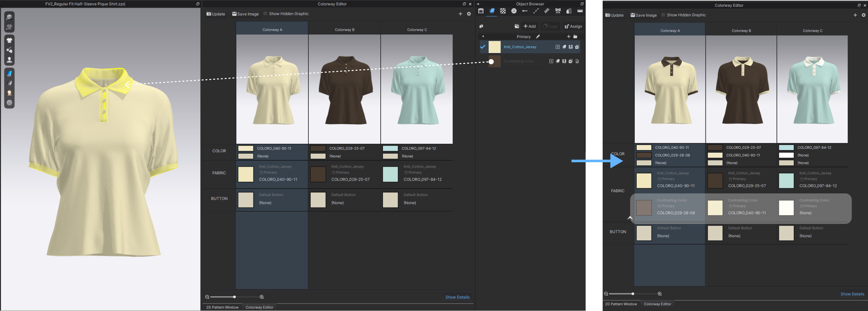Click the zoom slider handle in the right Colorway Editor
868x311 pixels.
(633, 294)
